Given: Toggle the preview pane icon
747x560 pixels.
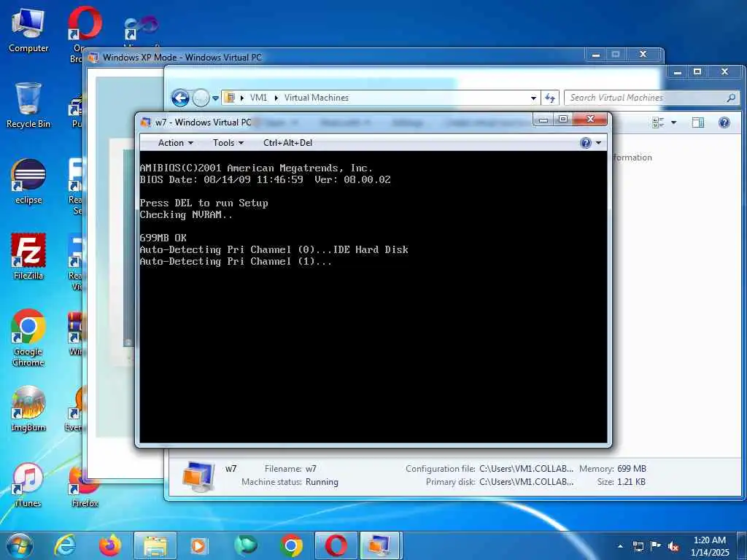Looking at the screenshot, I should pyautogui.click(x=698, y=122).
